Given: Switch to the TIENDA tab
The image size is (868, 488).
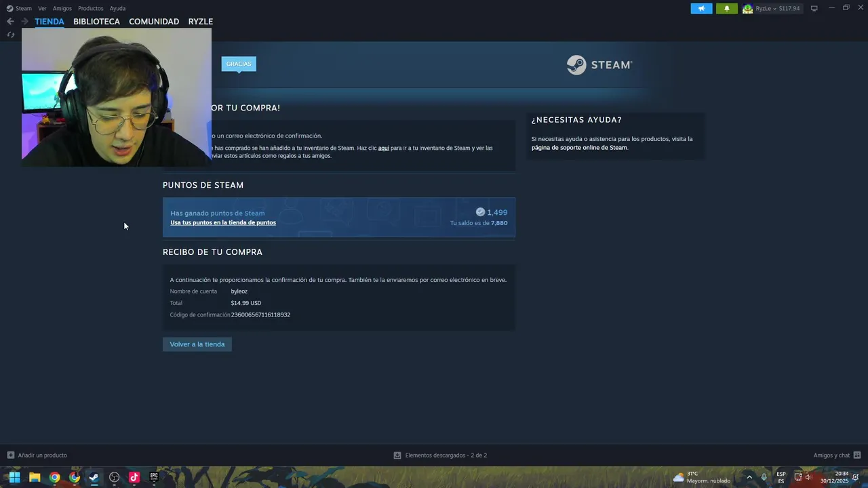Looking at the screenshot, I should point(50,21).
